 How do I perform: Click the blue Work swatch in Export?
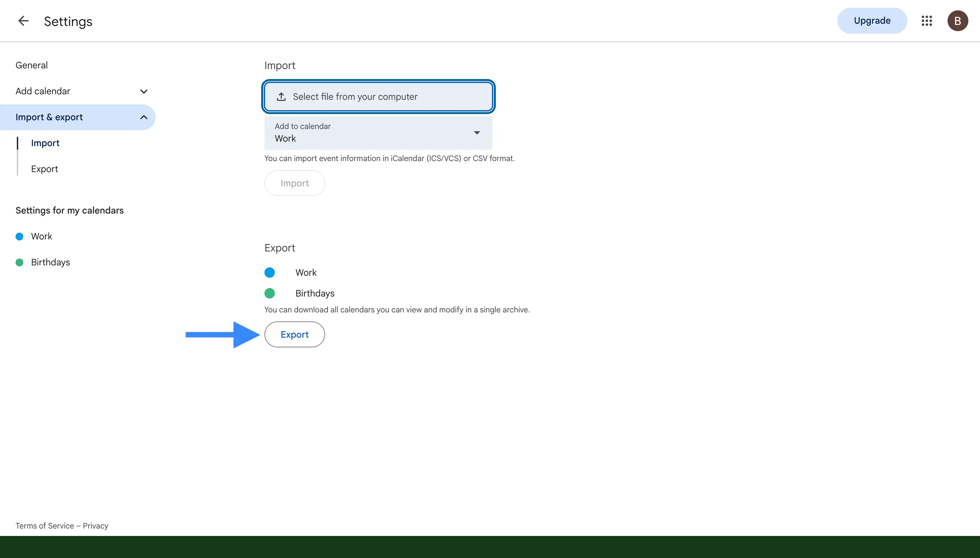click(x=269, y=273)
